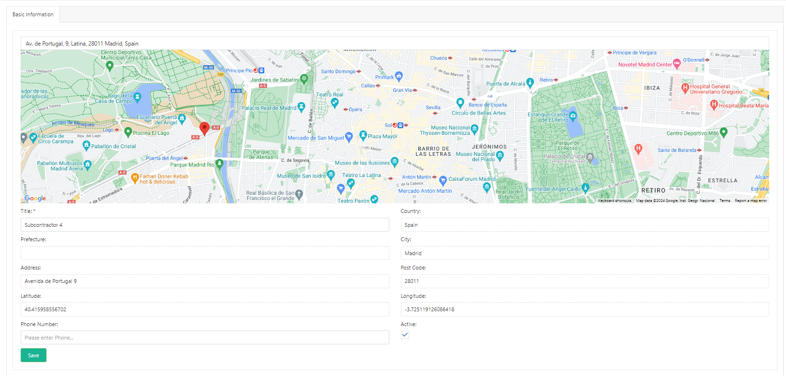This screenshot has height=376, width=786.
Task: Open the Google logo link on map
Action: 35,199
